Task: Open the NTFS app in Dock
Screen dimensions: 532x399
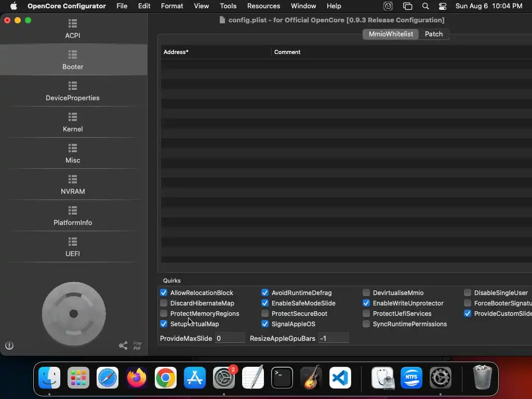Action: 411,378
